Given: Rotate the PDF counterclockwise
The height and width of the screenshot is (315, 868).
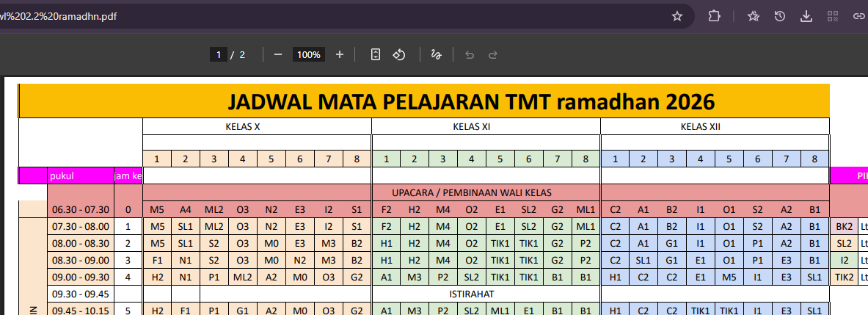Looking at the screenshot, I should 400,54.
